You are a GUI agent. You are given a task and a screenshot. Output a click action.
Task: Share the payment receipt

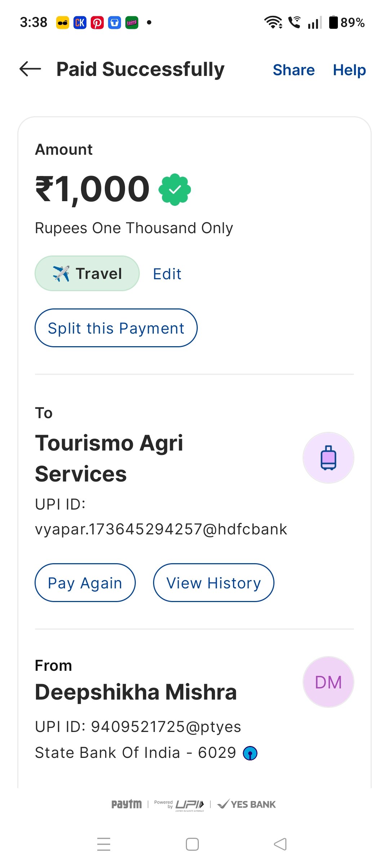(294, 70)
